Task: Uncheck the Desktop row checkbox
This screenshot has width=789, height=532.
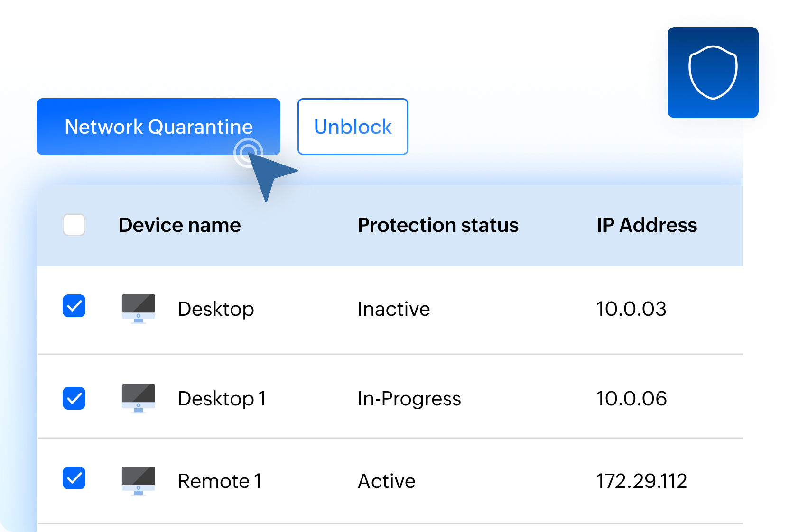Action: (x=74, y=306)
